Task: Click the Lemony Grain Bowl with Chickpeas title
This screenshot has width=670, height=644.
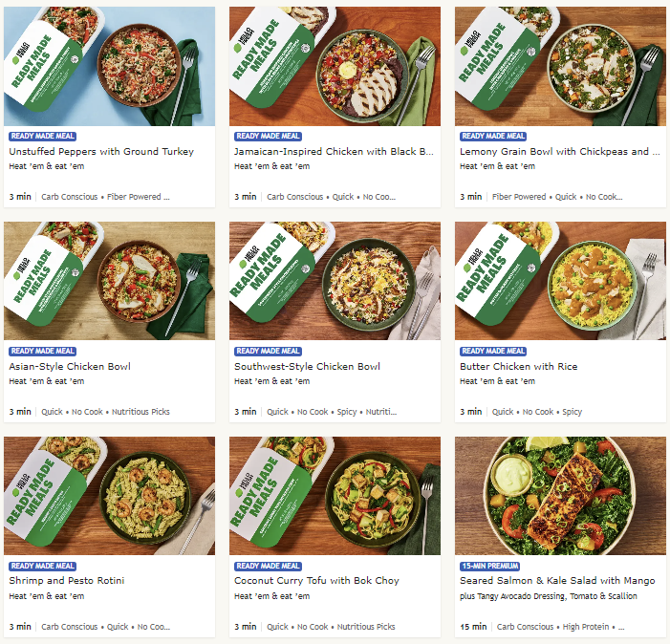Action: click(x=559, y=152)
